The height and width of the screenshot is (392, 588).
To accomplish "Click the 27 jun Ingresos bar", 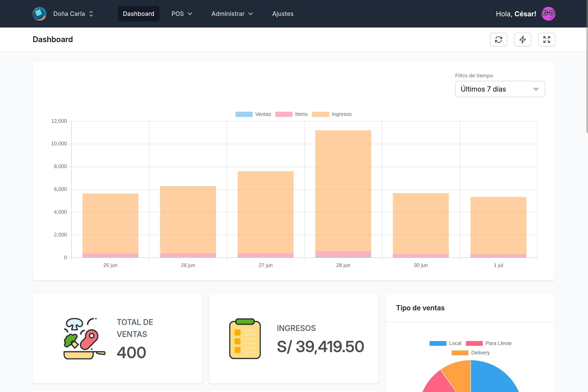I will 265,212.
